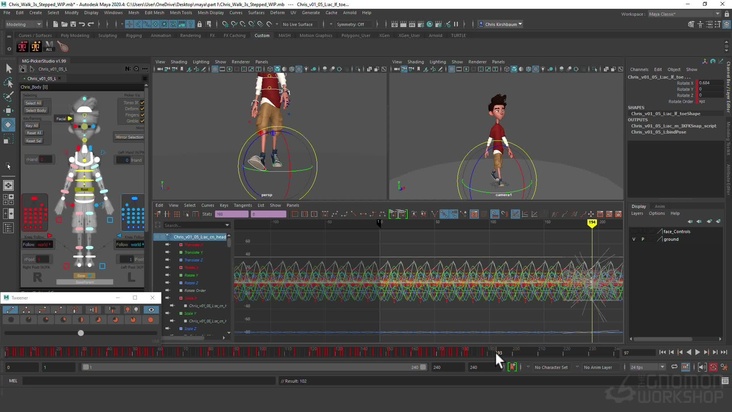Open the Symmetry Off dropdown
The height and width of the screenshot is (412, 732).
(x=351, y=24)
